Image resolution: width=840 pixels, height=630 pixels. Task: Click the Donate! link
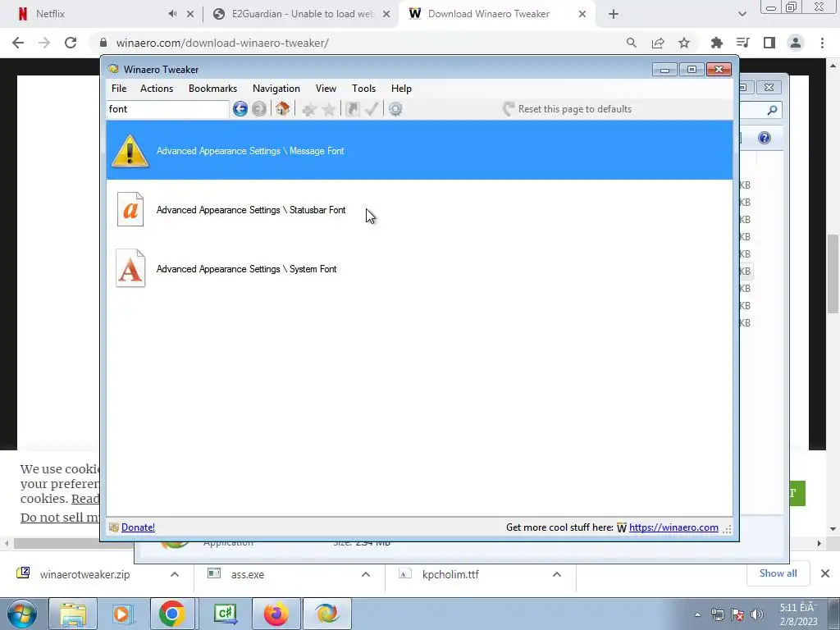coord(138,527)
